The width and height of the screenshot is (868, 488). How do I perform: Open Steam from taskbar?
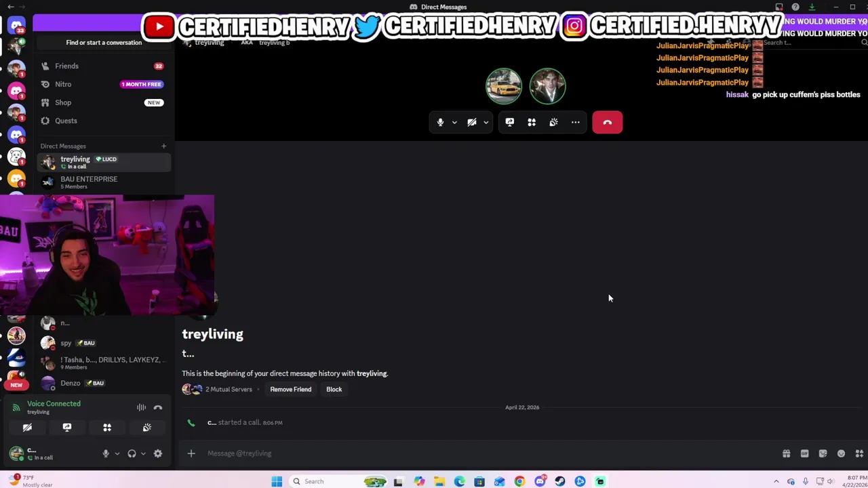point(560,482)
